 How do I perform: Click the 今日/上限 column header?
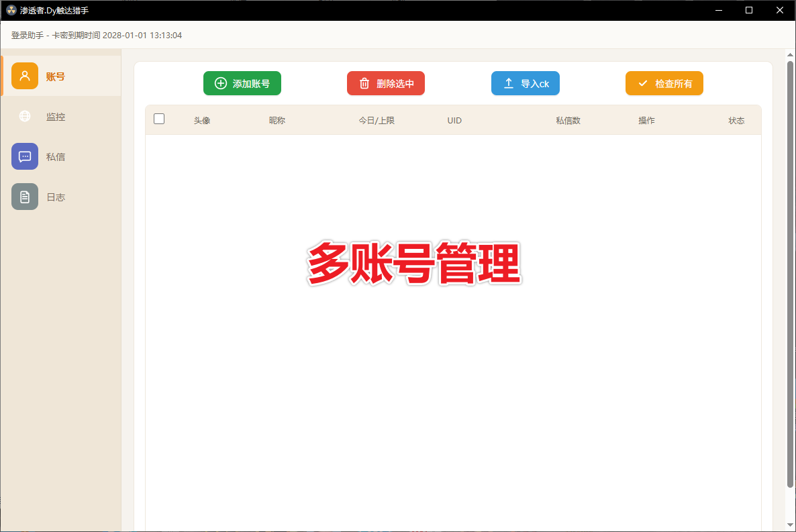click(377, 121)
